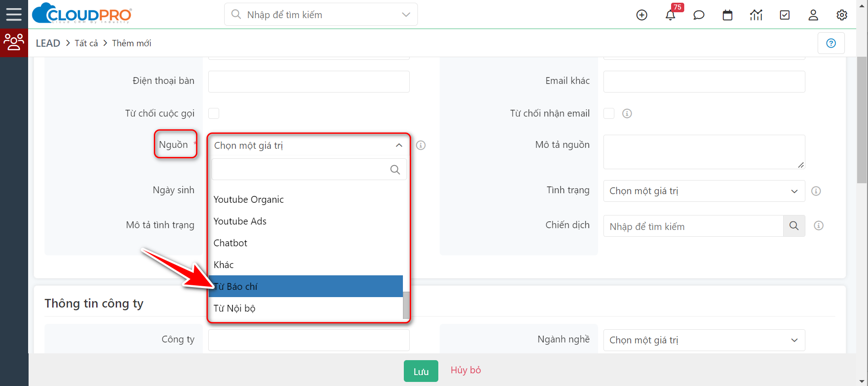The width and height of the screenshot is (868, 386).
Task: Click magnifier icon in Nguồn dropdown search
Action: point(395,170)
